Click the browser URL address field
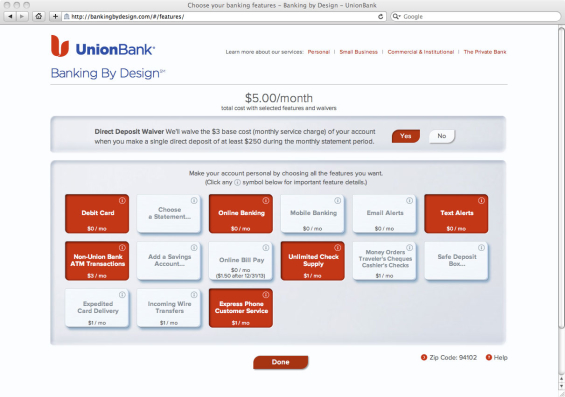565x397 pixels. point(223,17)
